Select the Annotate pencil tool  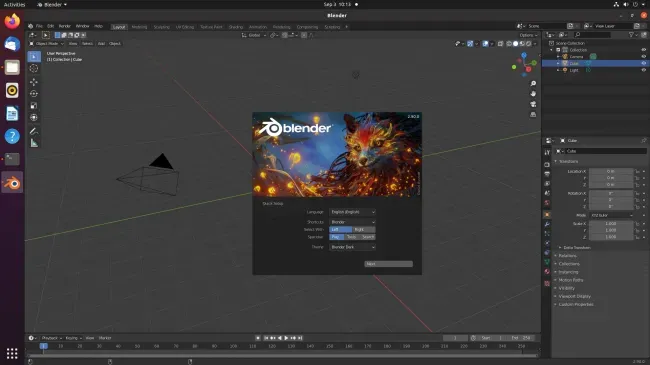[34, 131]
